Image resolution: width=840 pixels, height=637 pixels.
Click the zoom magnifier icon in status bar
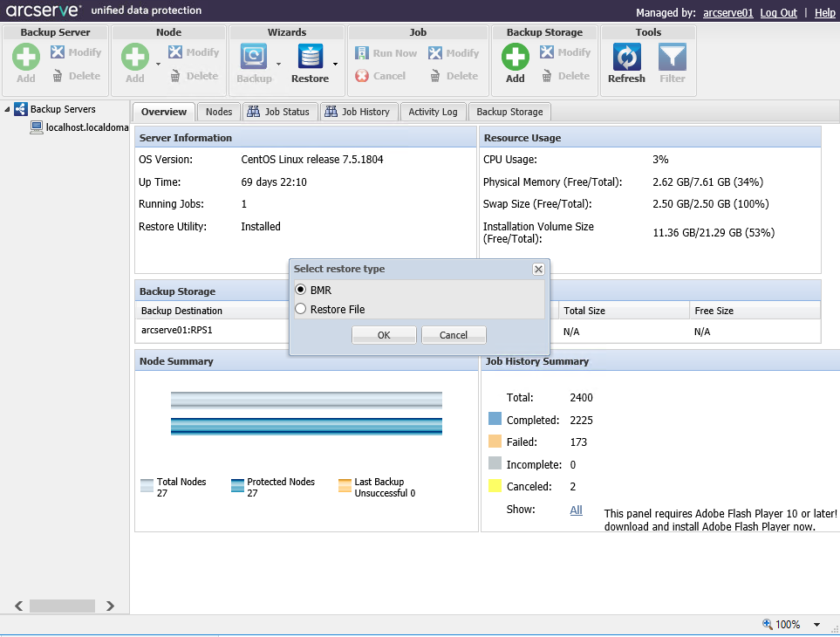coord(767,624)
